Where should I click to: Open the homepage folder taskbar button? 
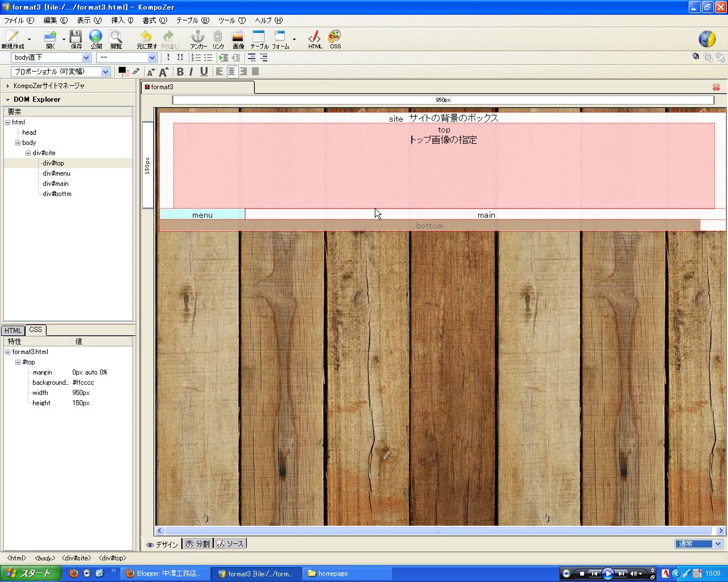pos(348,573)
